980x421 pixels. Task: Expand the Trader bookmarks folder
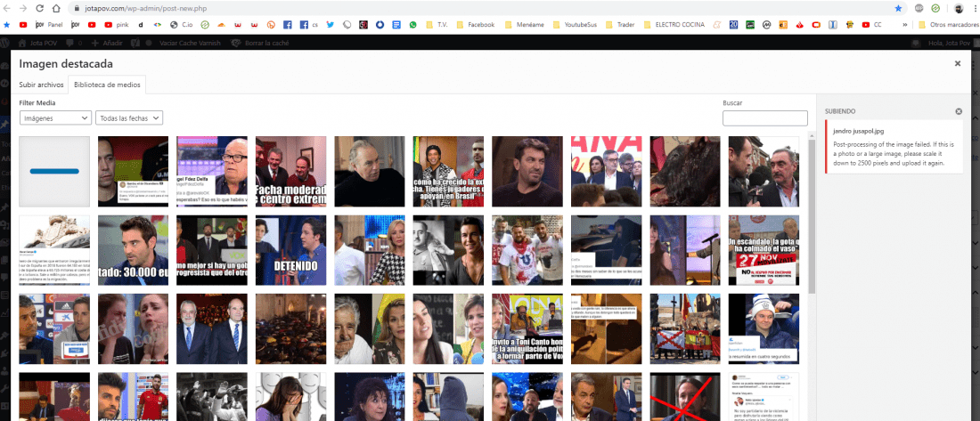[620, 25]
